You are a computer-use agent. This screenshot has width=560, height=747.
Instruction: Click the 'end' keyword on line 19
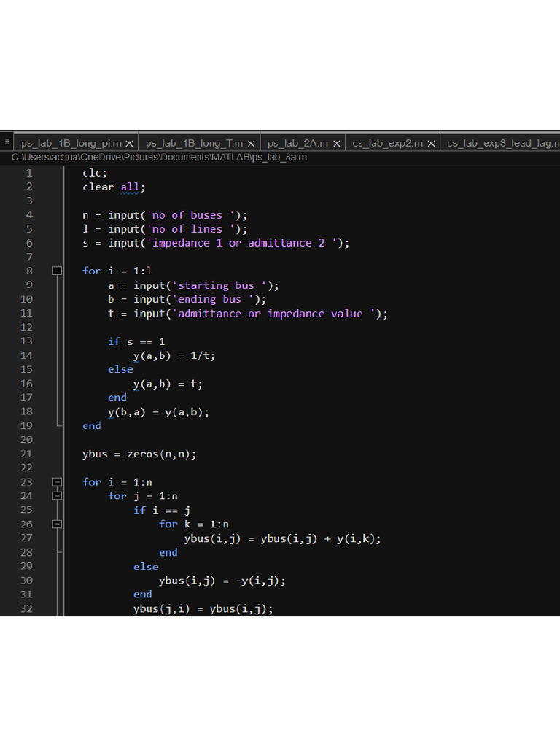[x=91, y=426]
